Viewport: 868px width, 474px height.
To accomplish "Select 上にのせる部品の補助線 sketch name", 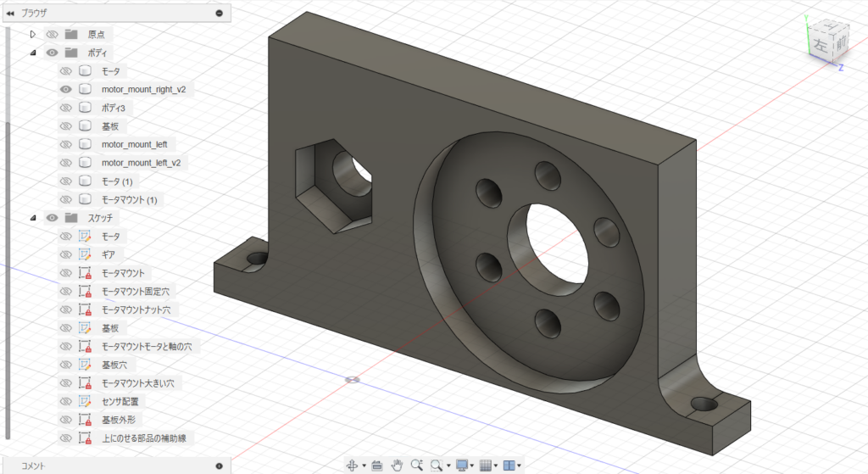I will click(144, 438).
